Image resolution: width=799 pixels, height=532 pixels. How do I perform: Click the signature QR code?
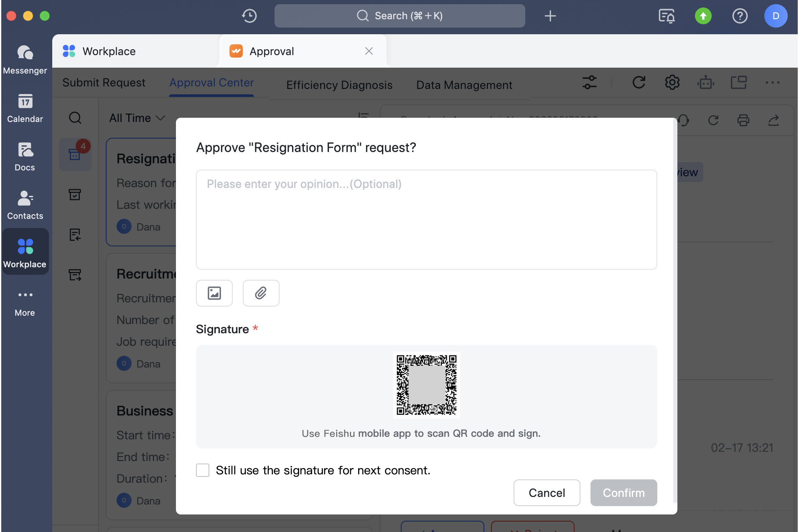pyautogui.click(x=426, y=385)
